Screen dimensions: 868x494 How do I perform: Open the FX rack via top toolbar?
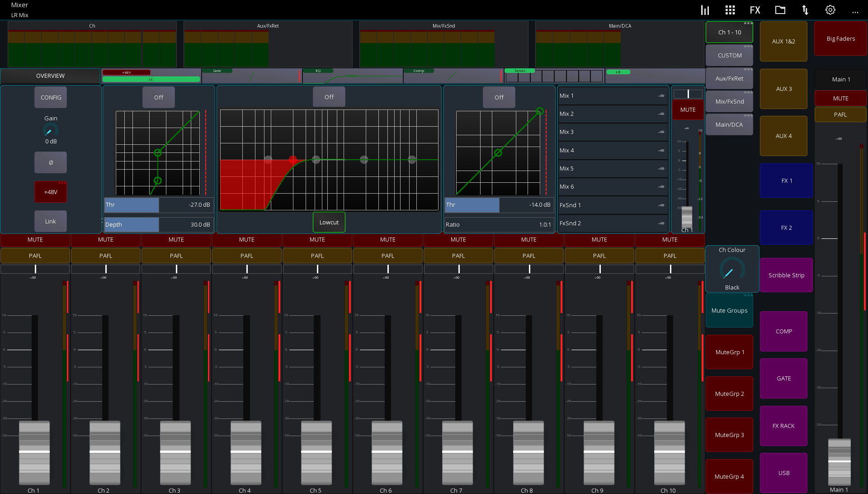[755, 9]
